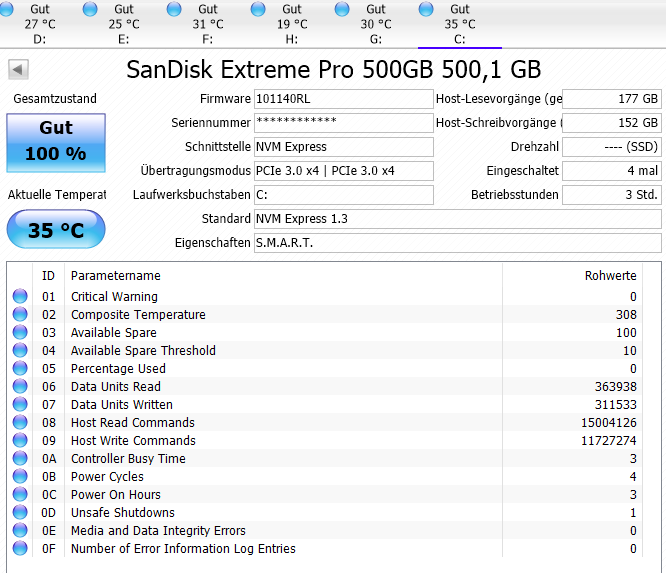Image resolution: width=666 pixels, height=573 pixels.
Task: Select Number of Error Information Log Entries name
Action: [183, 548]
